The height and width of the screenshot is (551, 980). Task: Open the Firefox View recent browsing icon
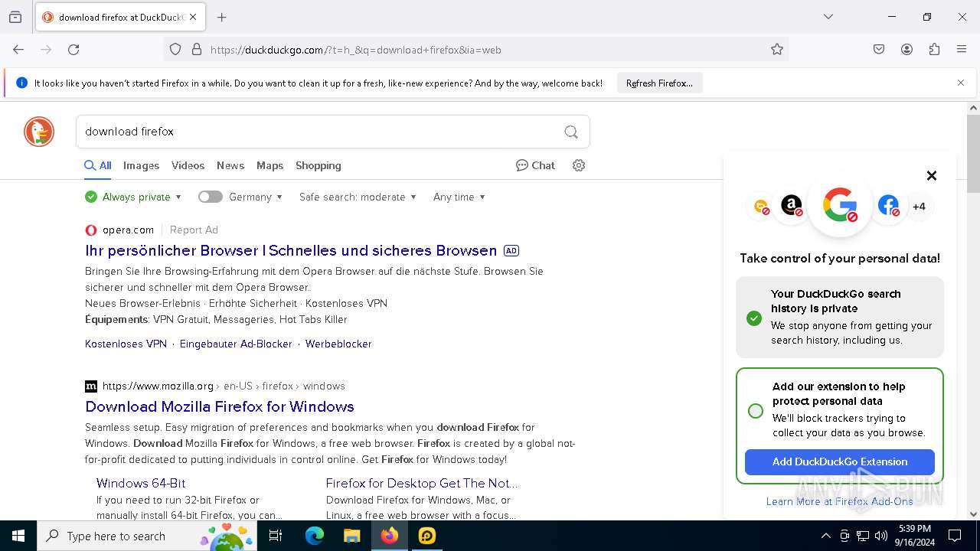[x=15, y=17]
